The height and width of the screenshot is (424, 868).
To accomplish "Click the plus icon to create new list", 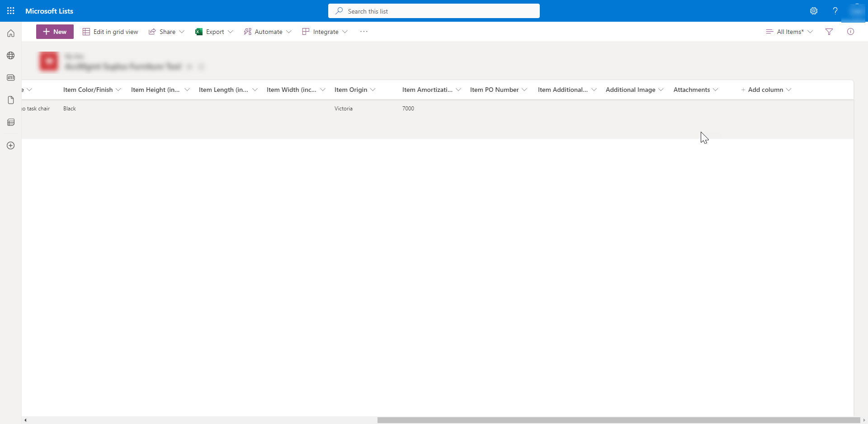I will click(x=10, y=145).
